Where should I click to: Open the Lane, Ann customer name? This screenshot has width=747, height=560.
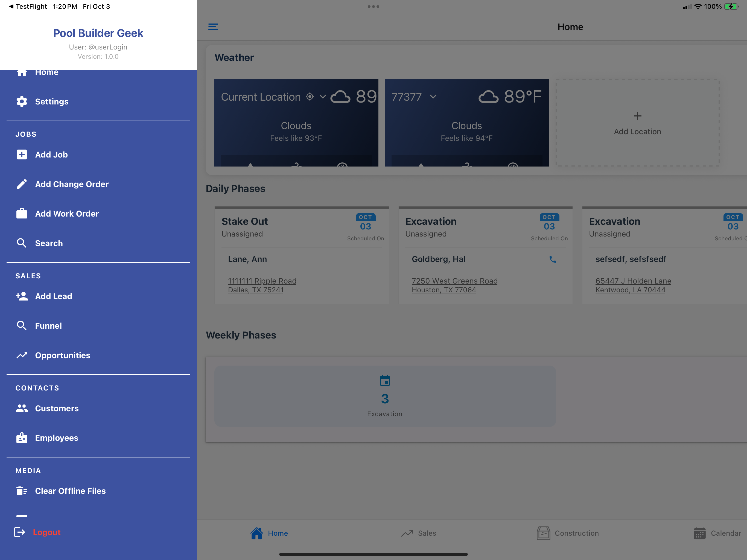(x=247, y=259)
